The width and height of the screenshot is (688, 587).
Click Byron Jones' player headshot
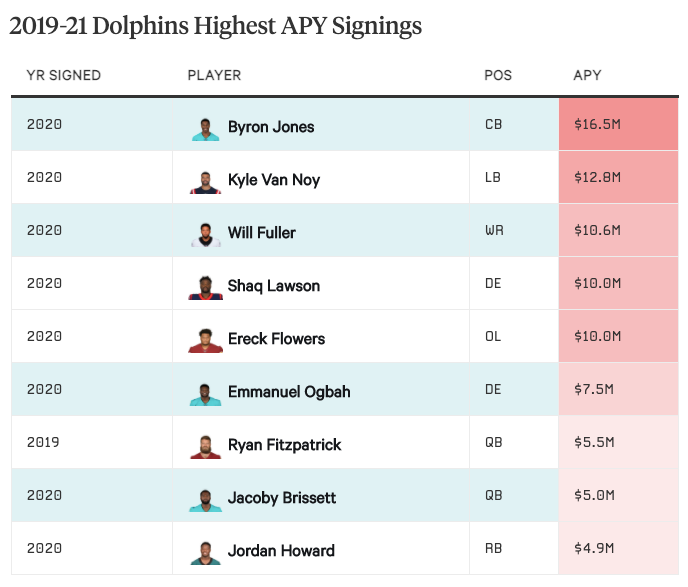(205, 128)
